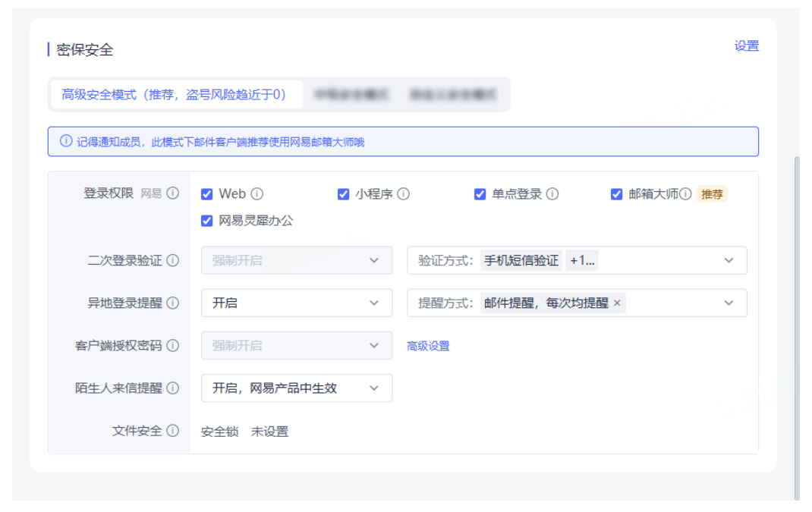Viewport: 812px width, 512px height.
Task: Click the info icon beside 小程序
Action: (404, 193)
